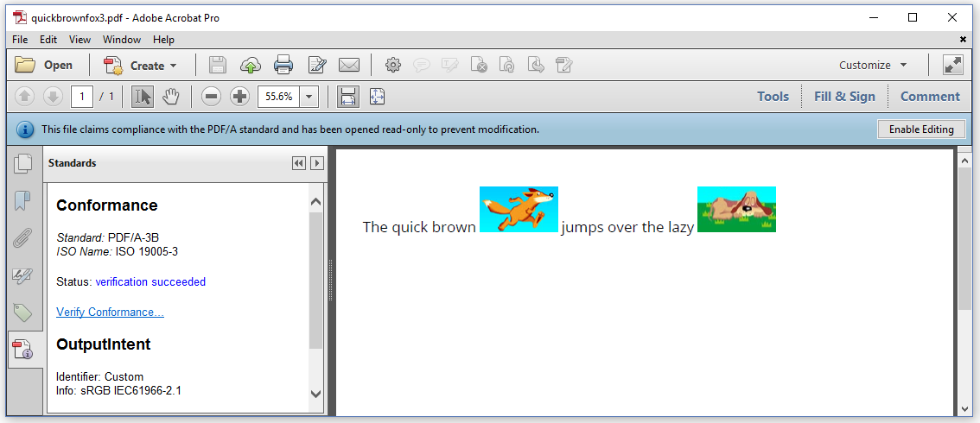Open the Fill & Sign pane
980x423 pixels.
[x=844, y=96]
